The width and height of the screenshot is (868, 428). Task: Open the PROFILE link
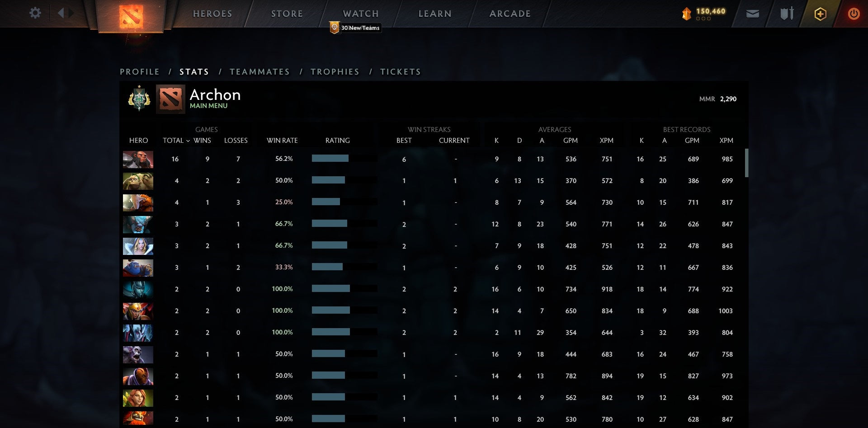coord(139,72)
